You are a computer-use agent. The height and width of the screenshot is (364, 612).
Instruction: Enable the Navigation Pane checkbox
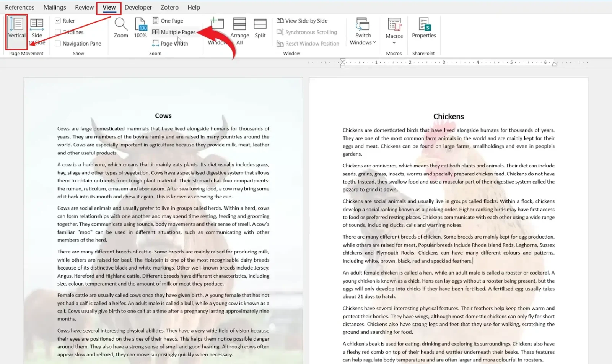click(58, 44)
